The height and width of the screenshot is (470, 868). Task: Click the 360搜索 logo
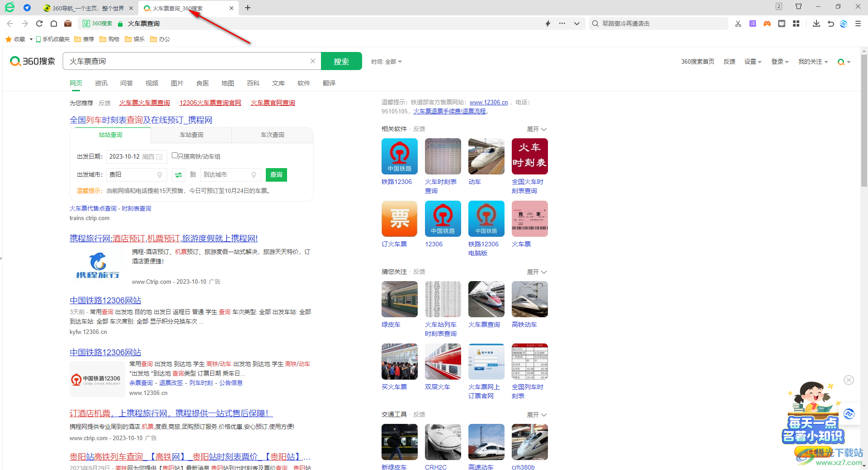tap(33, 61)
